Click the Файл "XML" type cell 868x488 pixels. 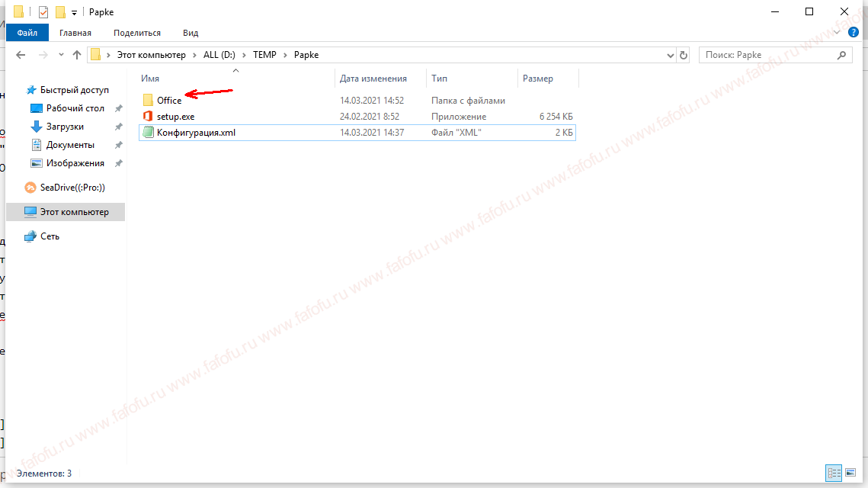(x=456, y=133)
